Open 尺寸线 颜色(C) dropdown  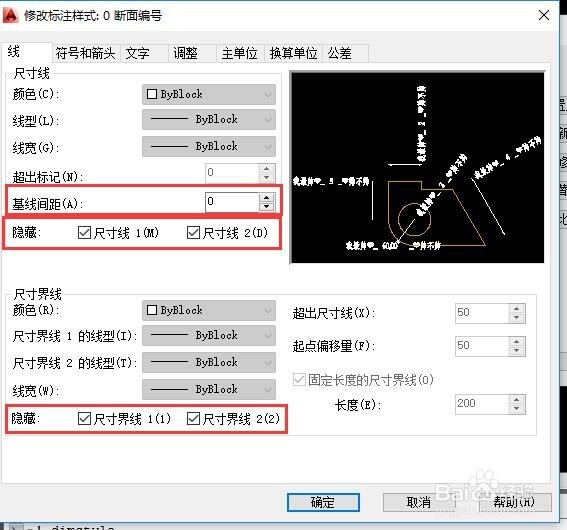pyautogui.click(x=209, y=94)
